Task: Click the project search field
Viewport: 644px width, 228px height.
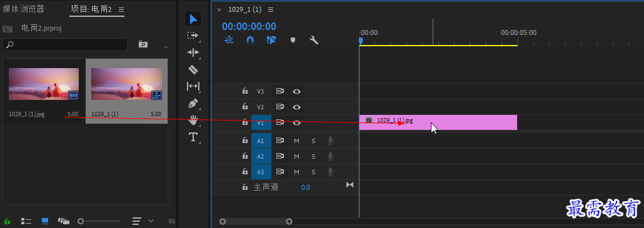Action: tap(65, 45)
